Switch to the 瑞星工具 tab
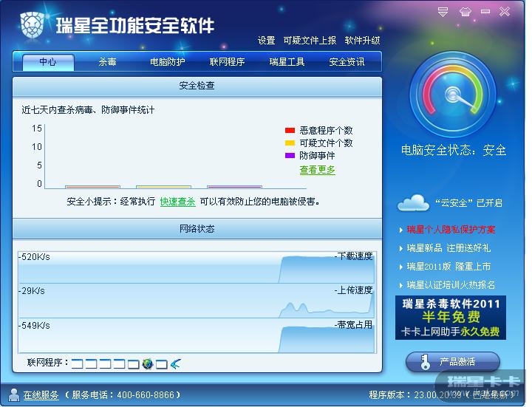 pos(287,62)
